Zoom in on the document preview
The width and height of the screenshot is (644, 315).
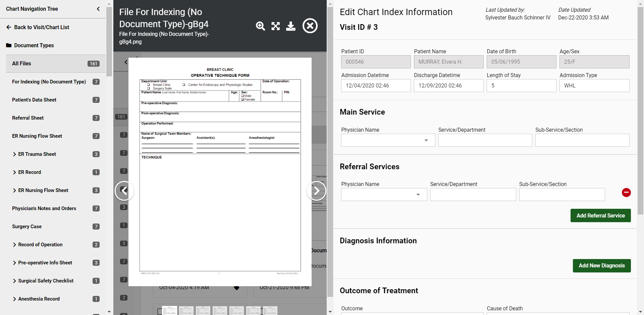point(260,26)
